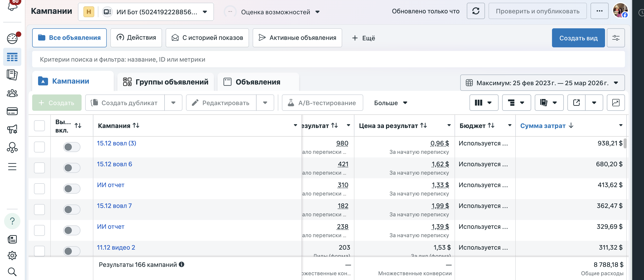Toggle on campaign 15.12 вовл 7
The width and height of the screenshot is (644, 280).
point(72,210)
